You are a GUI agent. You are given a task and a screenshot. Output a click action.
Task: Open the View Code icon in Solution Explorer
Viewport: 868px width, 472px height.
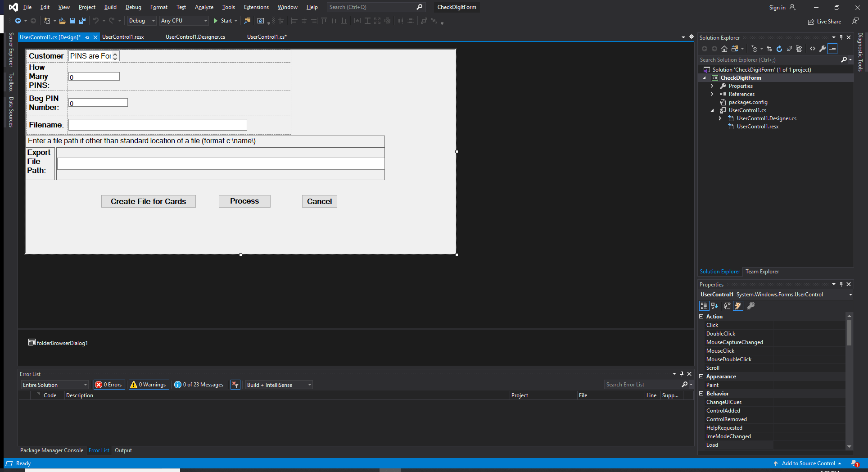coord(813,49)
